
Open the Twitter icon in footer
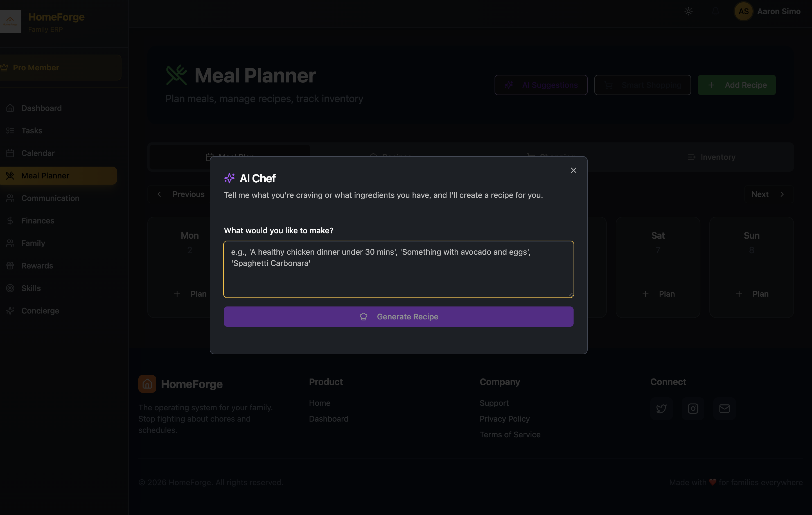click(661, 409)
